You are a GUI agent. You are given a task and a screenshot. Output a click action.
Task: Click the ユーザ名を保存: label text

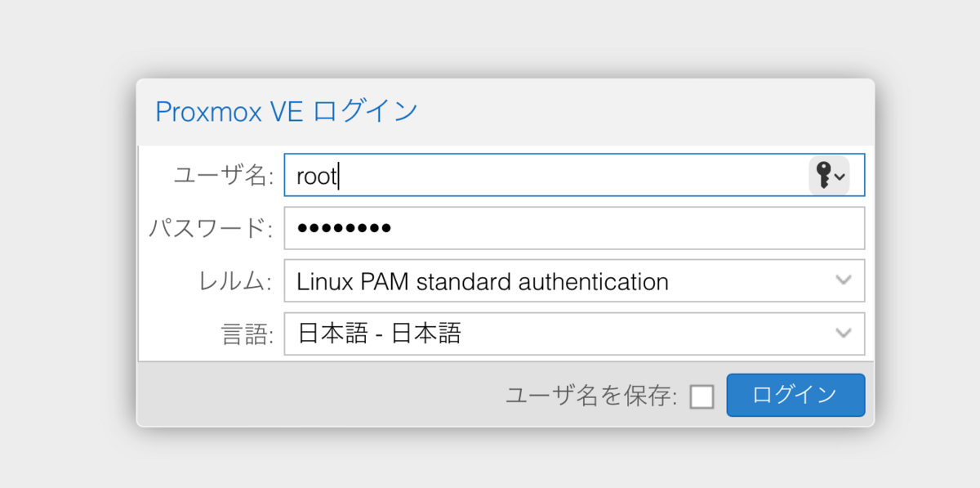[592, 396]
